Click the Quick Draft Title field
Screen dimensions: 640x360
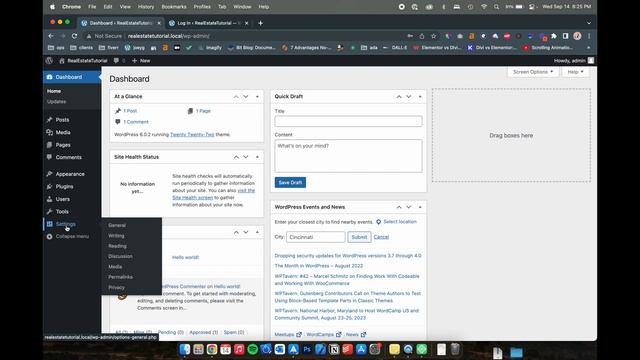(x=348, y=121)
